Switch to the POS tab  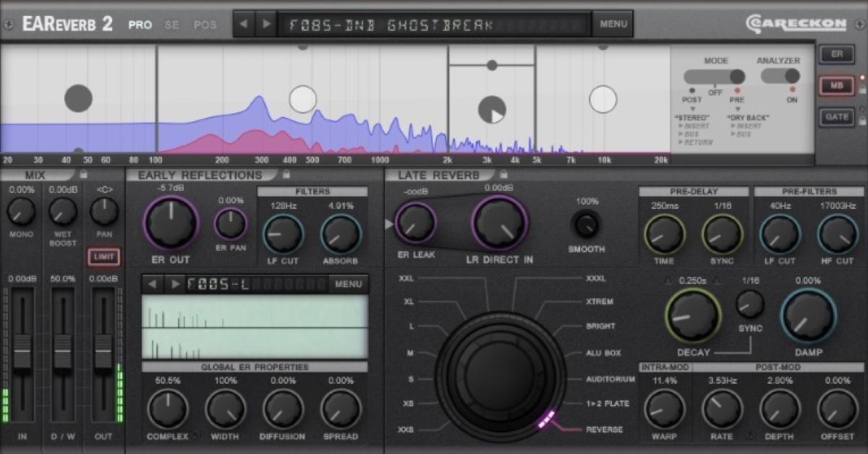tap(206, 24)
